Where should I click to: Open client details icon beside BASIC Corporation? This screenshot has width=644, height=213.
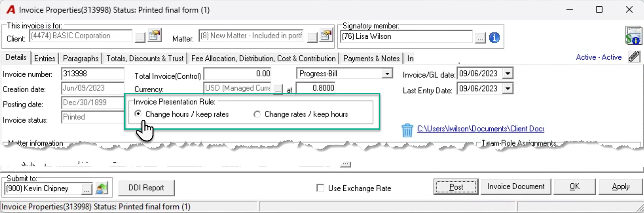pos(155,36)
